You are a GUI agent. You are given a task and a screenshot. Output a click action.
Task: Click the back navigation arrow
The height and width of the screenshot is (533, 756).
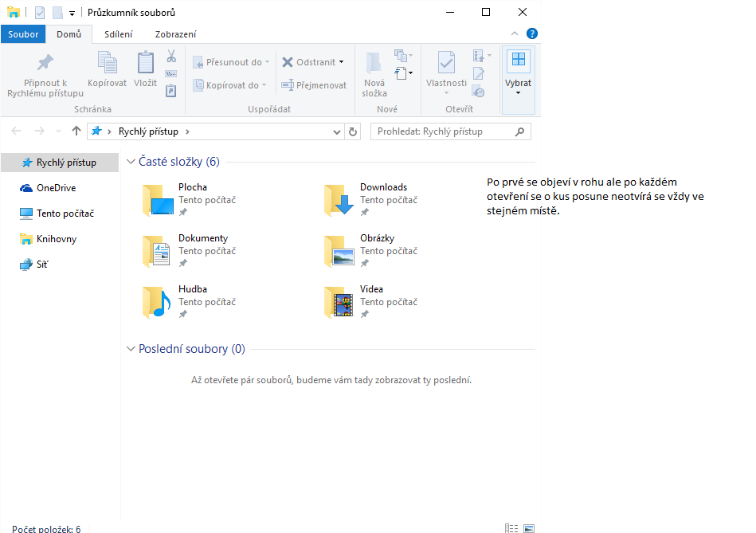(x=16, y=131)
